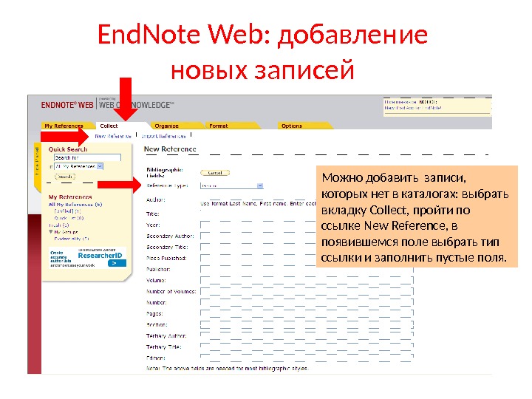Click the Cancel button
The height and width of the screenshot is (399, 532).
[x=215, y=173]
